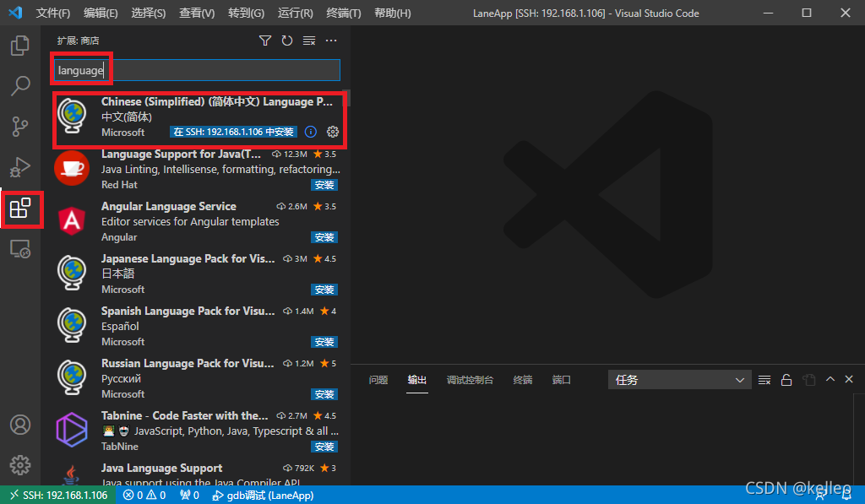Install Japanese Language Pack
The width and height of the screenshot is (865, 504).
pyautogui.click(x=324, y=290)
